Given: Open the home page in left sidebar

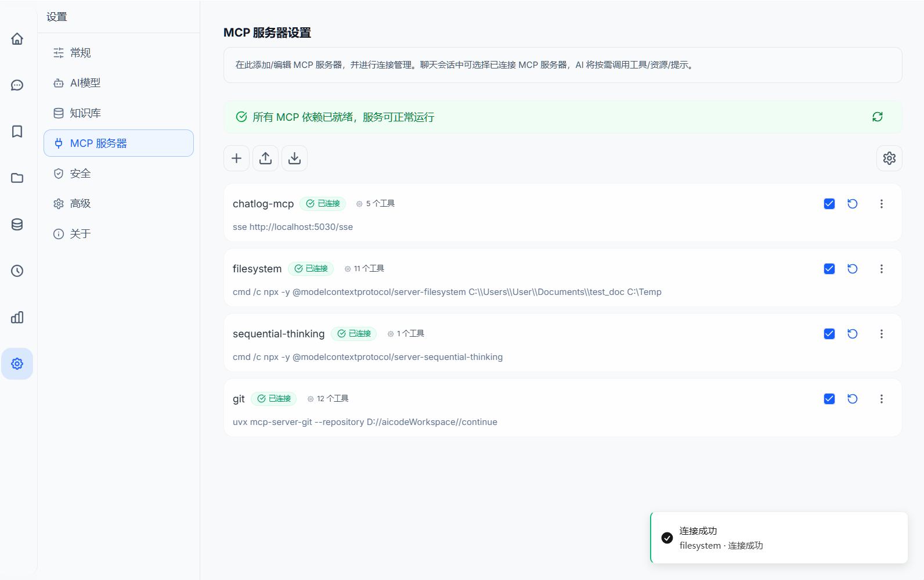Looking at the screenshot, I should click(17, 39).
